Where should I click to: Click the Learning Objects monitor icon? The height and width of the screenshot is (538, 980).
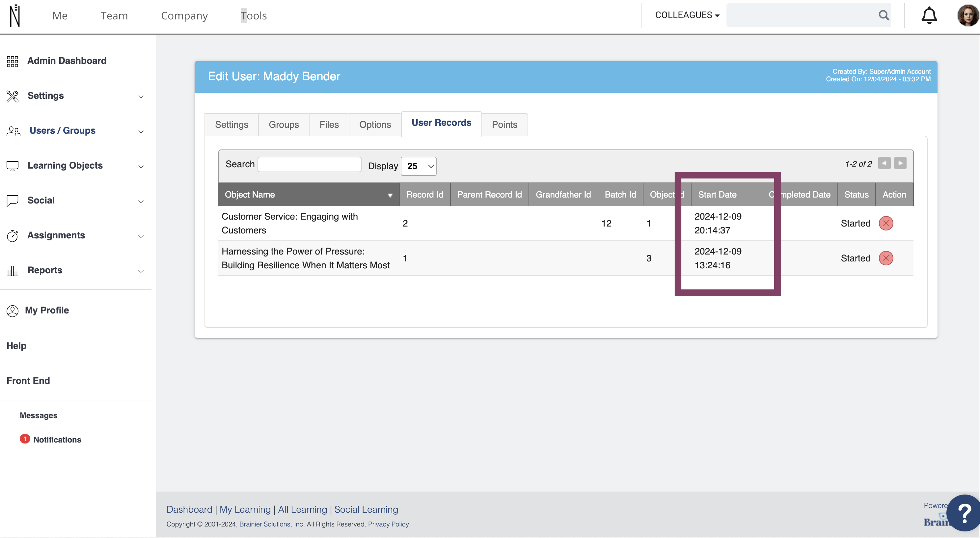(13, 166)
